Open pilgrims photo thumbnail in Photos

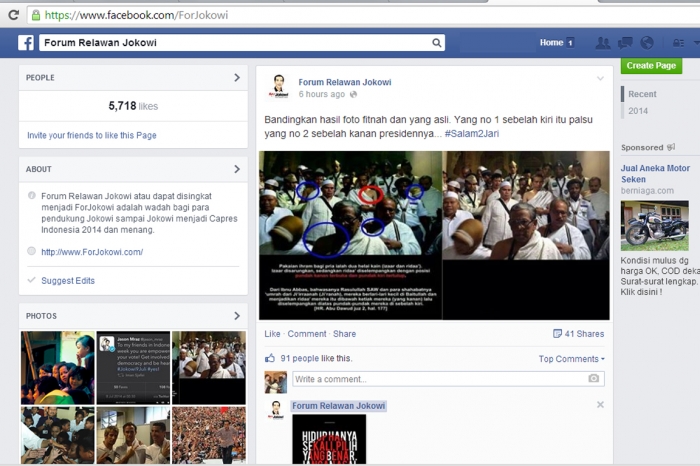pos(209,368)
